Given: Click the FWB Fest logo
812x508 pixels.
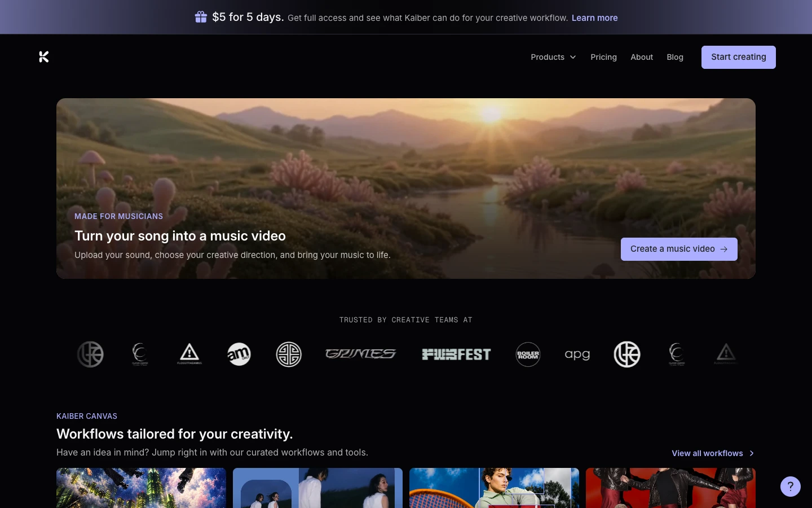Looking at the screenshot, I should [456, 354].
